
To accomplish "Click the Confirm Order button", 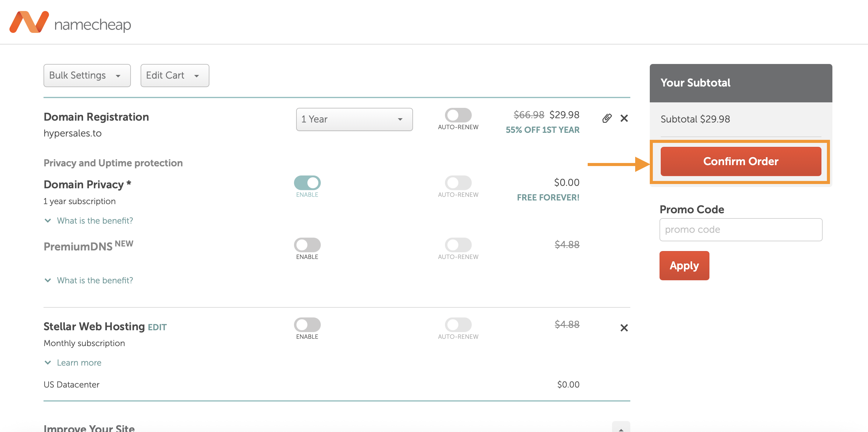I will (741, 161).
